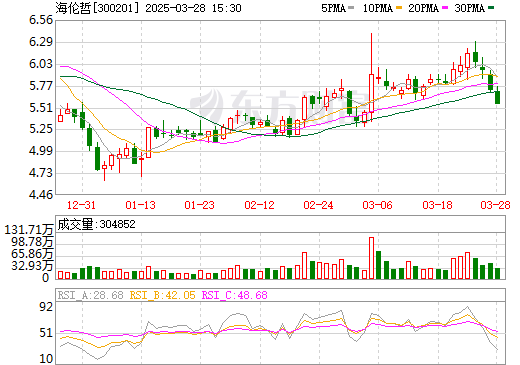Click the magenta 20PMA legend swatch

pos(445,8)
